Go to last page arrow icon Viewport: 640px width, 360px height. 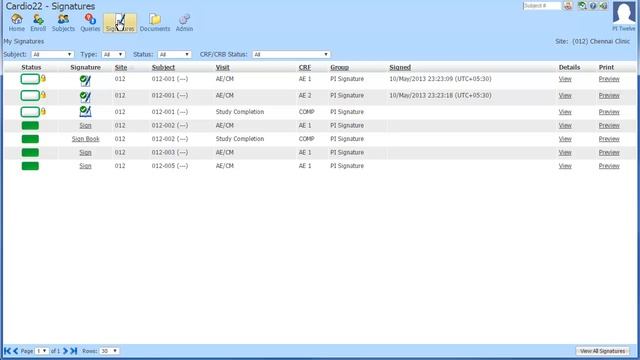(x=73, y=351)
